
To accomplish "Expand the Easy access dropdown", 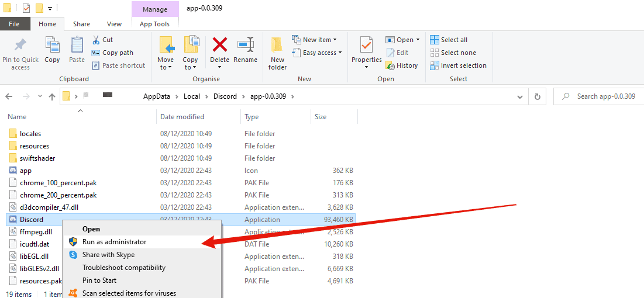I will [x=317, y=53].
